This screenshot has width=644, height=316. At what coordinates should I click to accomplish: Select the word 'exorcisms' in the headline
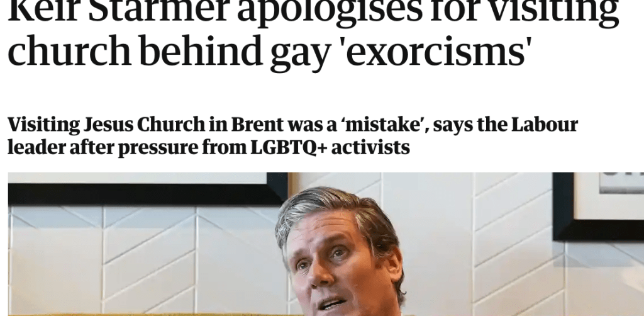point(435,51)
